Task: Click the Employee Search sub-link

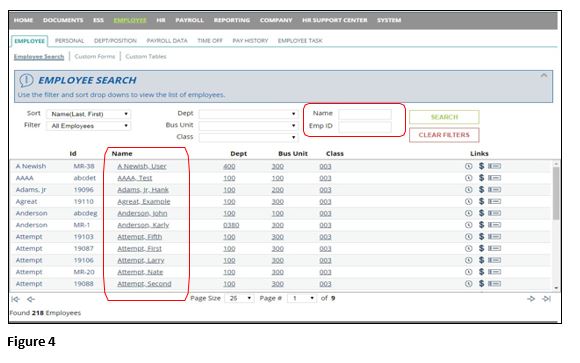Action: [39, 57]
